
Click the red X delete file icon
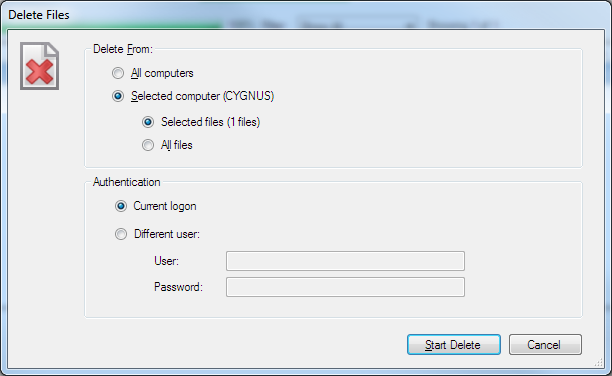pos(39,66)
